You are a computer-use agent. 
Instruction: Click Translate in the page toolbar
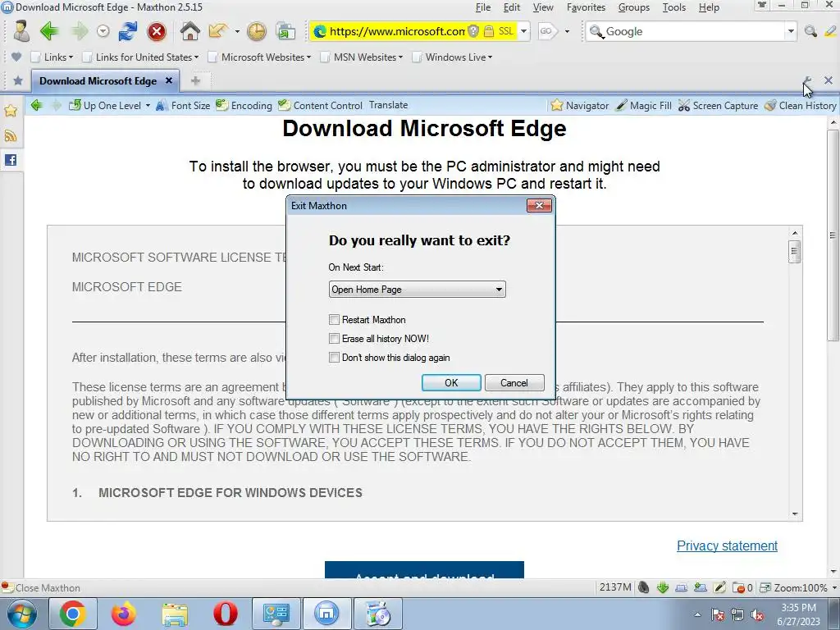click(x=388, y=105)
